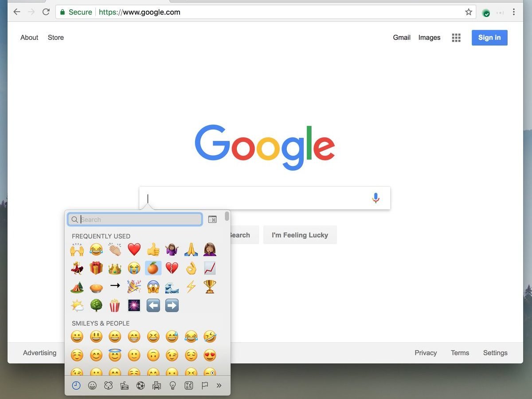This screenshot has width=532, height=399.
Task: Insert the pie emoji
Action: tap(96, 287)
